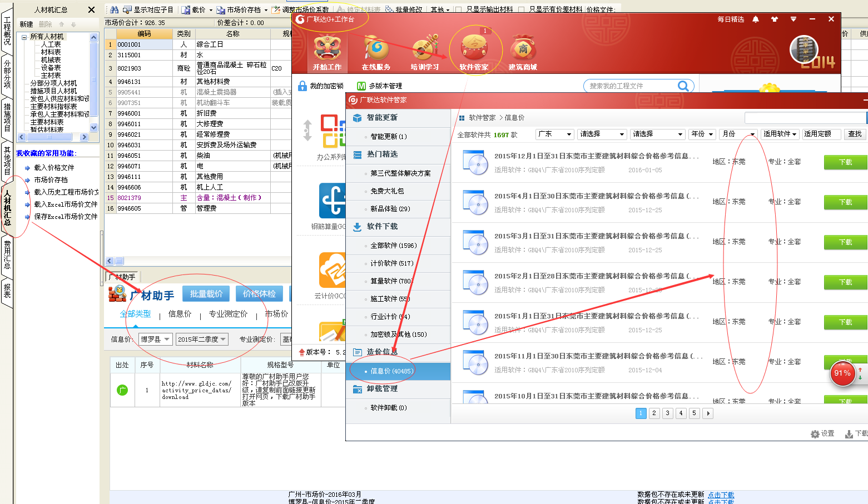Select 信息价 (40485) in manager sidebar
The width and height of the screenshot is (868, 504).
[x=398, y=371]
